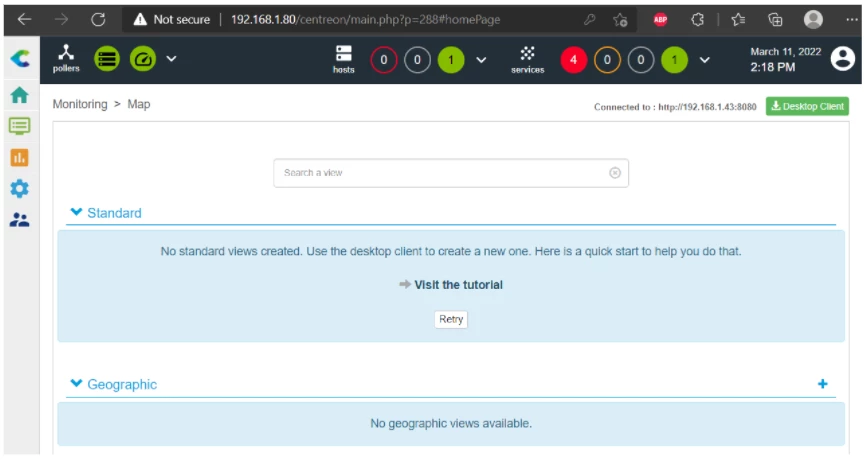Open the user profile icon in Centreon
Screen dimensions: 865x460
point(842,58)
